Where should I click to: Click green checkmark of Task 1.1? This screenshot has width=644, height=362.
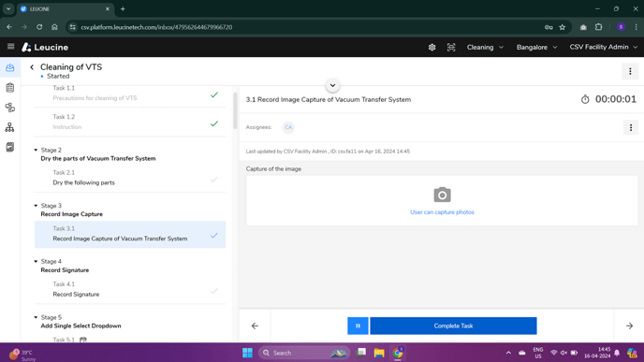[214, 94]
